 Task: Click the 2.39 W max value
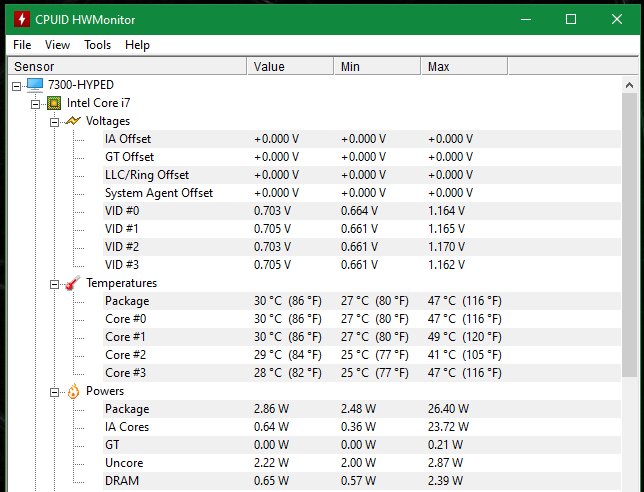pyautogui.click(x=446, y=481)
